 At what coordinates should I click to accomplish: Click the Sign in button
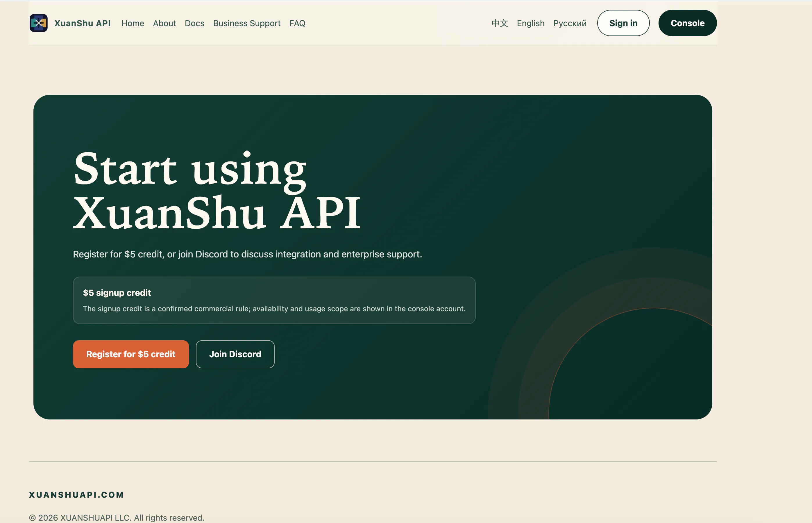pos(623,23)
